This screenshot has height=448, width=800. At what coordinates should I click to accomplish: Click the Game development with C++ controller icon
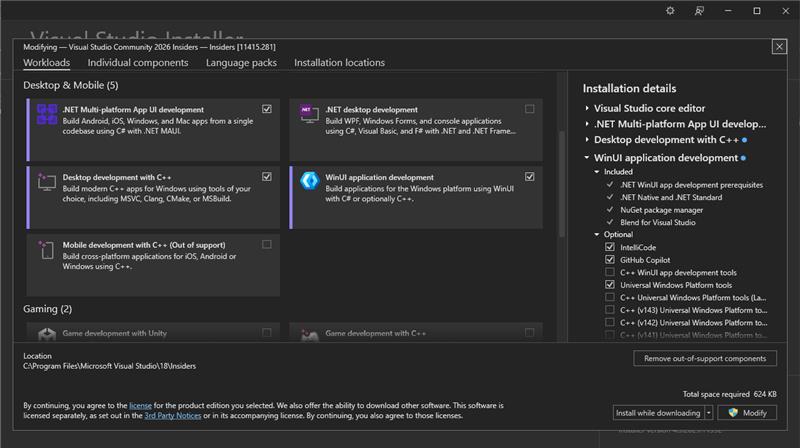tap(309, 335)
